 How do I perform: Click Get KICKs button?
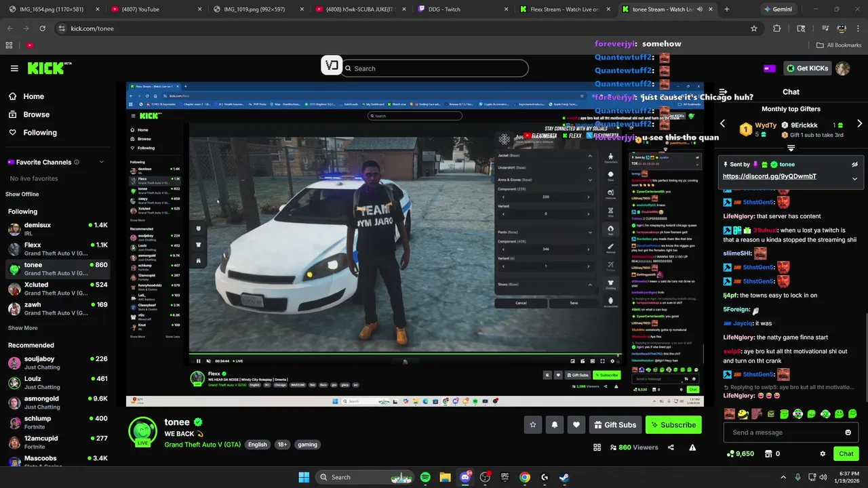[807, 68]
